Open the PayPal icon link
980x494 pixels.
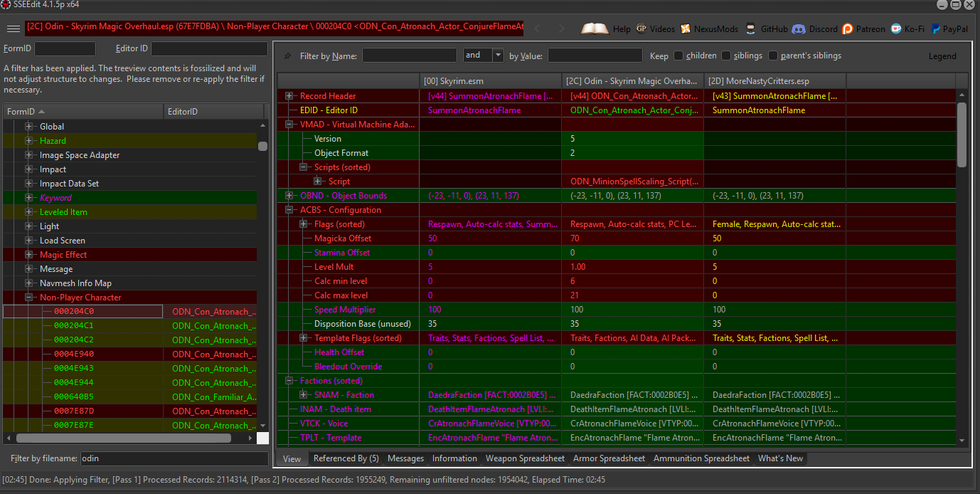(x=935, y=29)
